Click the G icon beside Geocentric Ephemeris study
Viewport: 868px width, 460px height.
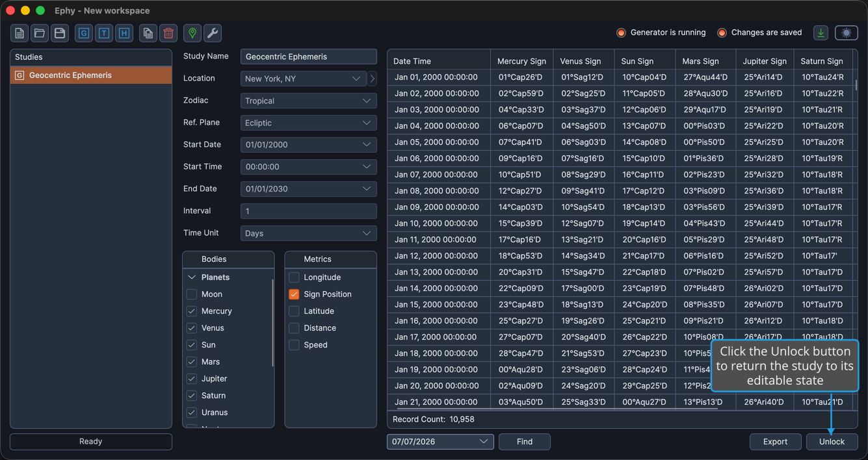[20, 75]
